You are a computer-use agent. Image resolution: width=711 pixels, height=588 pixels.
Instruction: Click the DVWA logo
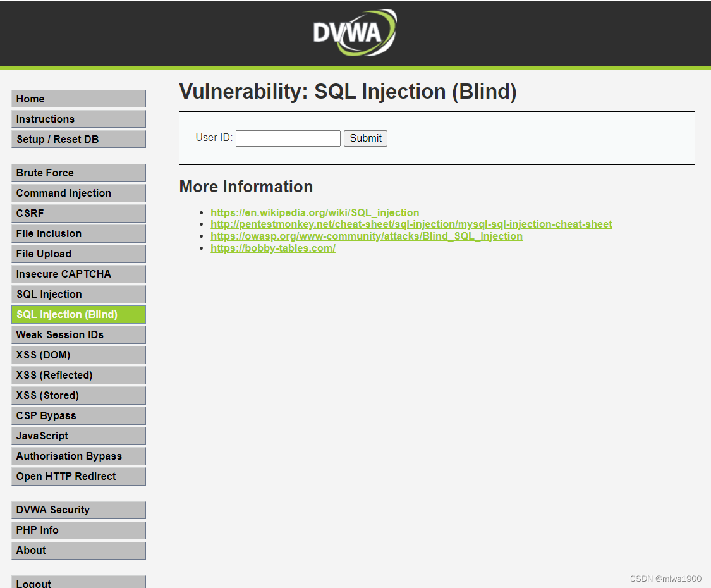(355, 33)
